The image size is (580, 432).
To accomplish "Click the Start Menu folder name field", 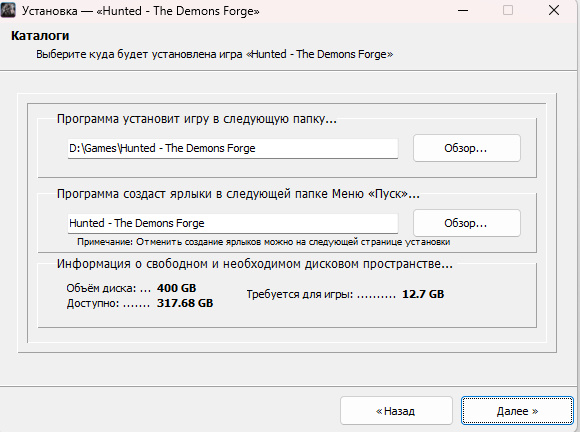I will 233,223.
